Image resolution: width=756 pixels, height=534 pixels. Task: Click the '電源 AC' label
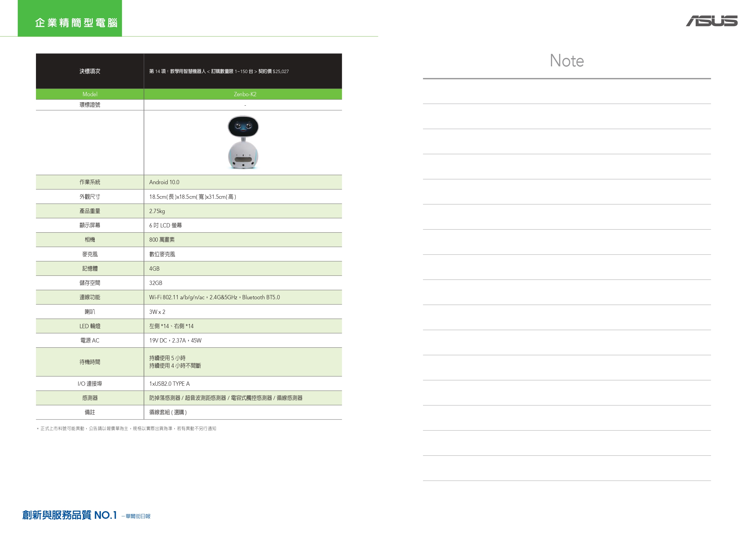pyautogui.click(x=90, y=341)
